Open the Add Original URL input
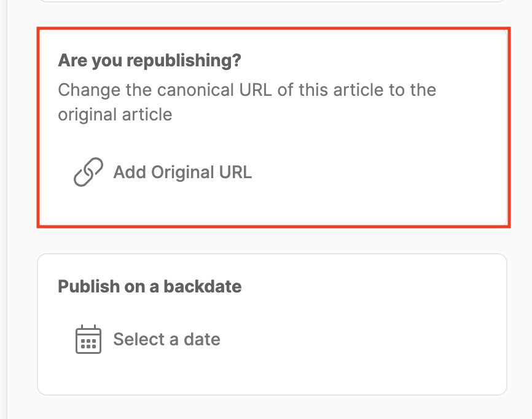Image resolution: width=532 pixels, height=419 pixels. click(x=182, y=172)
